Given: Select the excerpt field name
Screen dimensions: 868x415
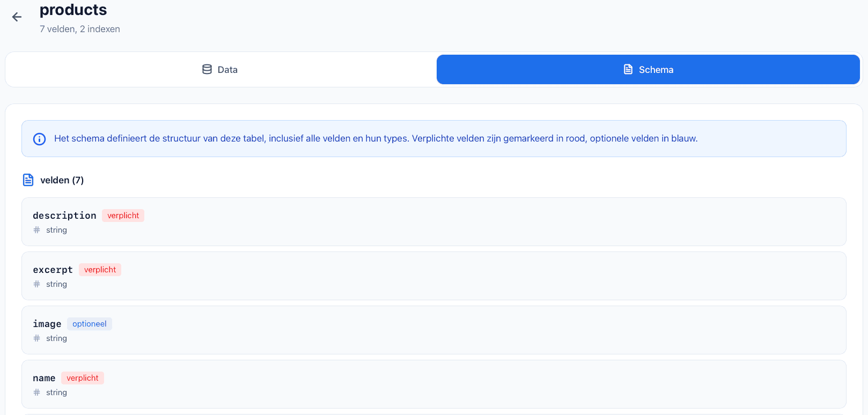Looking at the screenshot, I should coord(53,270).
